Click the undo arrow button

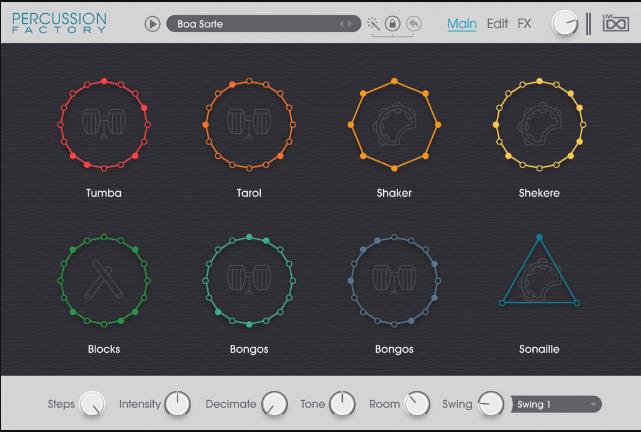pos(412,23)
